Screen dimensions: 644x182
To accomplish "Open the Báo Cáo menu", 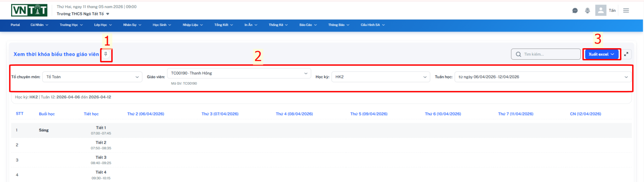I will pos(308,25).
